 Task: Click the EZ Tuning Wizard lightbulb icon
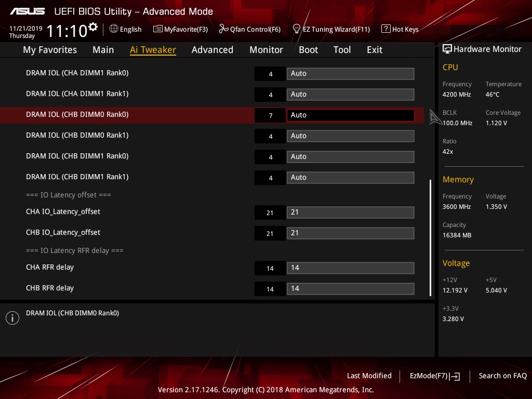coord(296,29)
